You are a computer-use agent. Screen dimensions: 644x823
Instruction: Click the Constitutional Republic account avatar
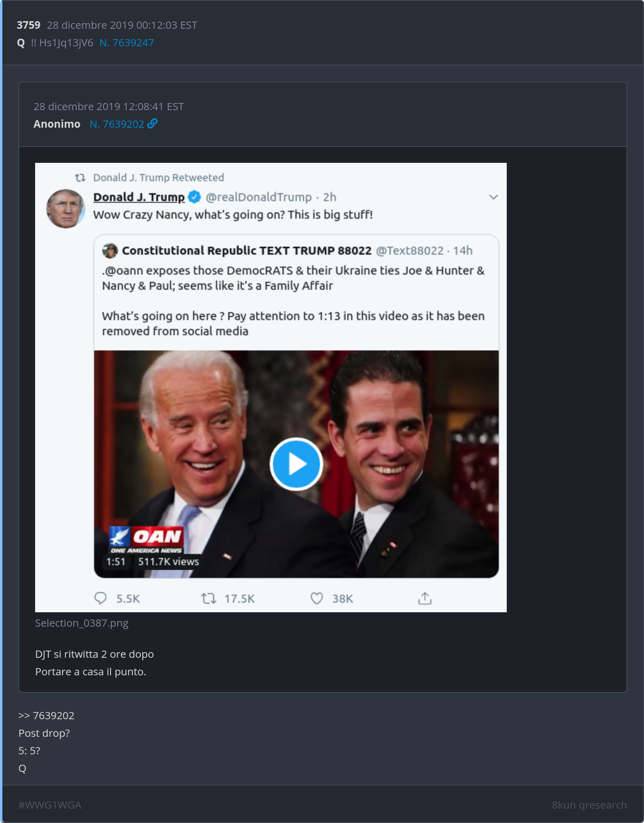pyautogui.click(x=110, y=251)
